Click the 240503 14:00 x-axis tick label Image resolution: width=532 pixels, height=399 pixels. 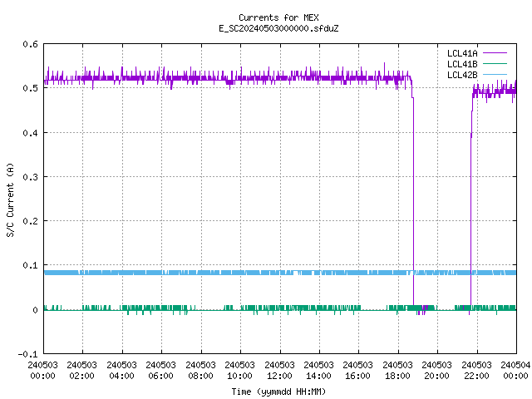pos(318,371)
